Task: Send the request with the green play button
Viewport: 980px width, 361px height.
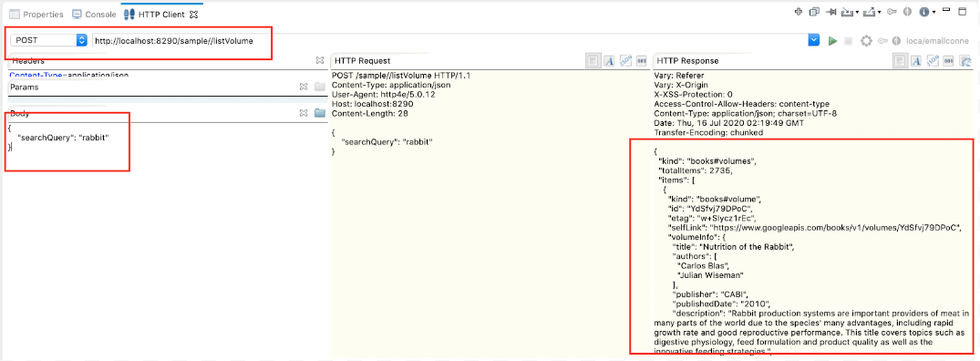Action: click(x=832, y=41)
